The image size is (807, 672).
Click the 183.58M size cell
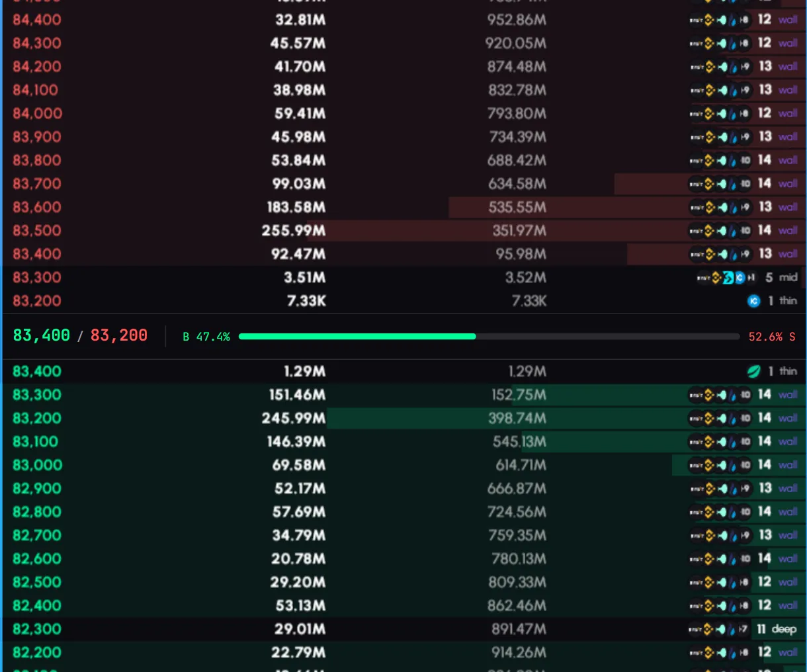(x=296, y=207)
